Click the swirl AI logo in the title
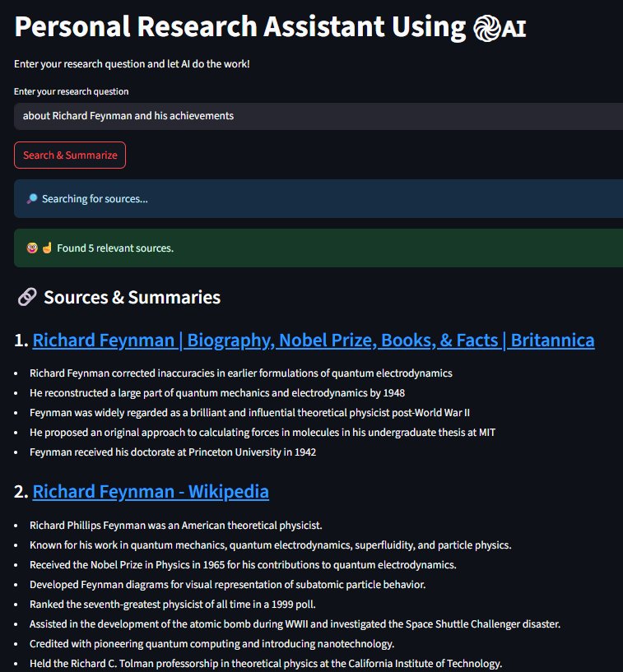 (x=500, y=29)
